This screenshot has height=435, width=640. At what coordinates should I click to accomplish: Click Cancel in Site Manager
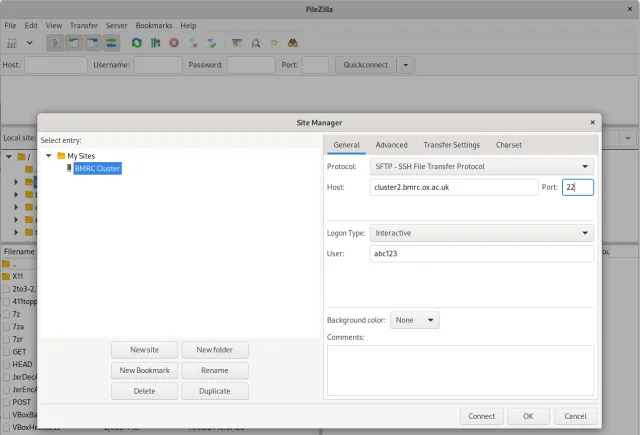(x=576, y=416)
